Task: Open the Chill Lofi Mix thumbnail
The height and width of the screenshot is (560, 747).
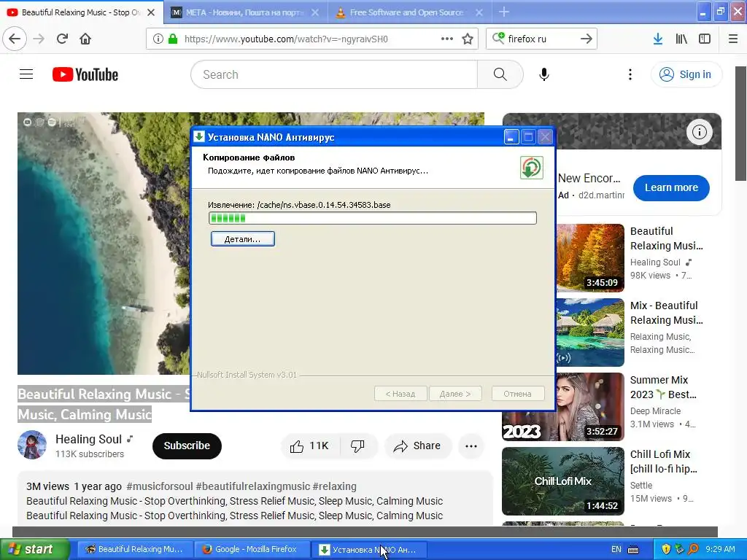Action: 563,481
